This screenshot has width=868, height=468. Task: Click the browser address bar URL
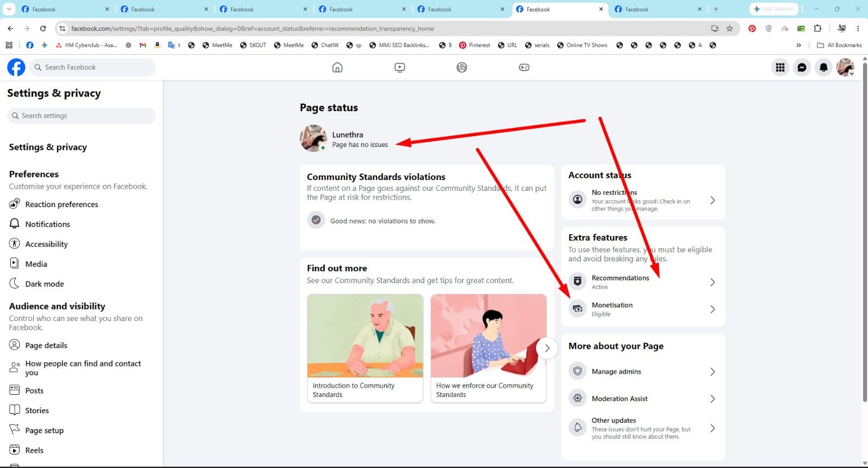click(252, 28)
